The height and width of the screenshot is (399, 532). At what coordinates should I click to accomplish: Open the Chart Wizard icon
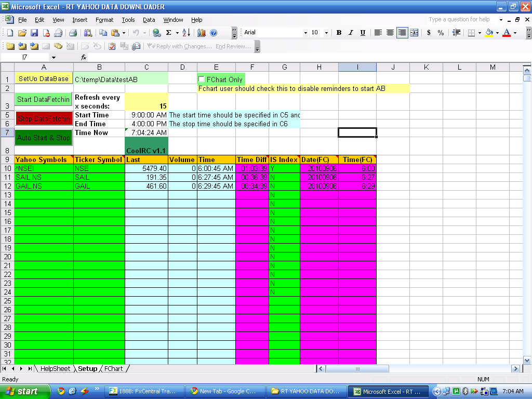(202, 33)
